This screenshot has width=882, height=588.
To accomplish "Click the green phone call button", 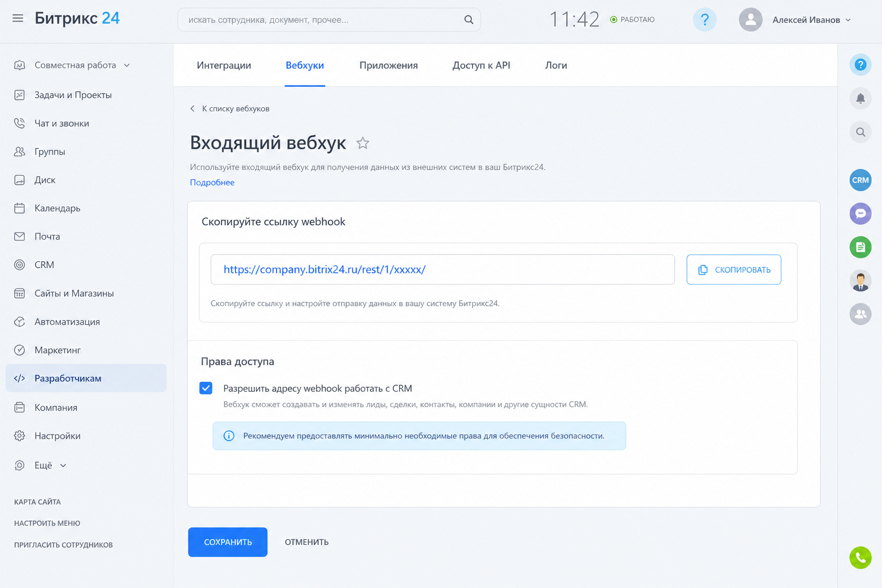I will (860, 557).
